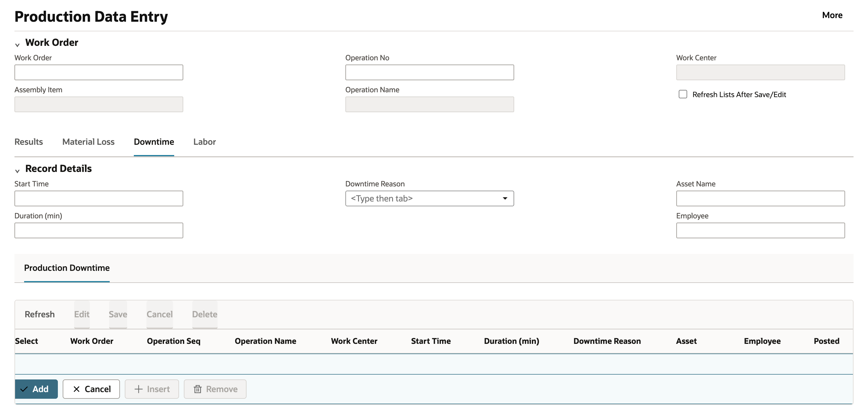Click the Work Order column header
868x409 pixels.
coord(92,341)
